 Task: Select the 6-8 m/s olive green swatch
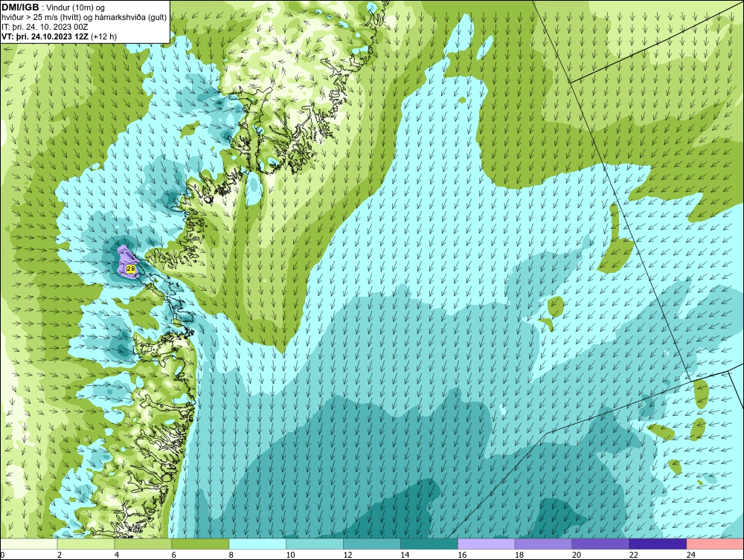point(199,544)
